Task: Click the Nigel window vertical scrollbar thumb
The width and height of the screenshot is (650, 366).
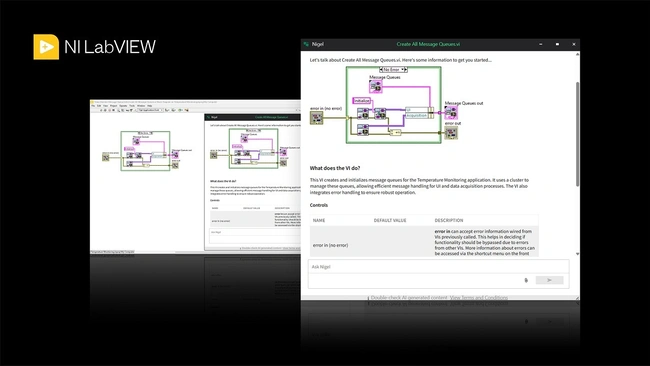Action: pyautogui.click(x=577, y=134)
